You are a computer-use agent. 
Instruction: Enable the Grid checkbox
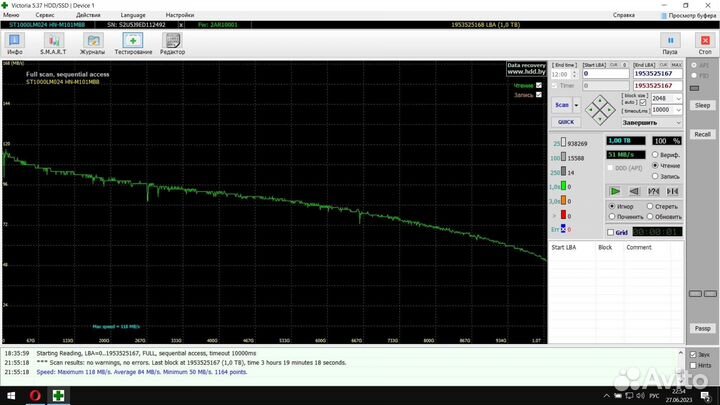click(610, 233)
